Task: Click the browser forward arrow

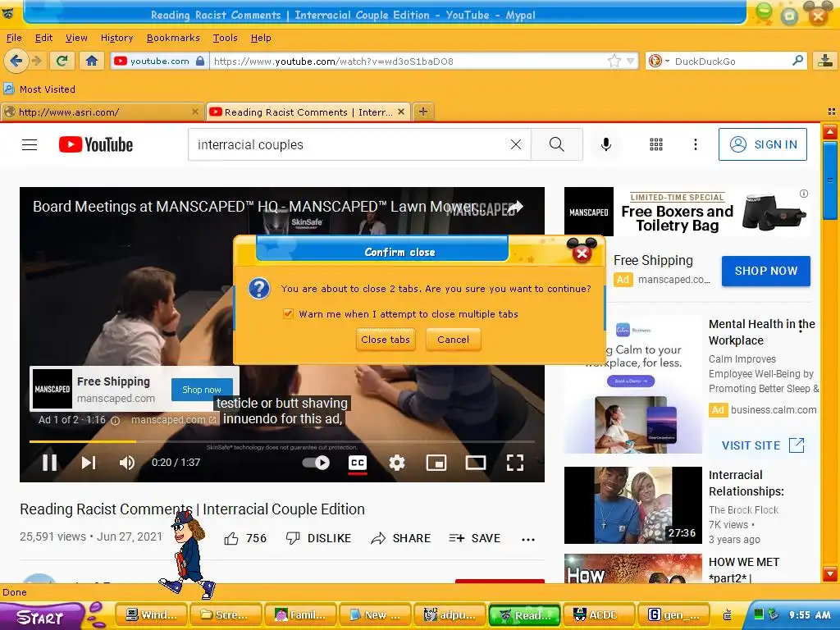Action: coord(36,61)
